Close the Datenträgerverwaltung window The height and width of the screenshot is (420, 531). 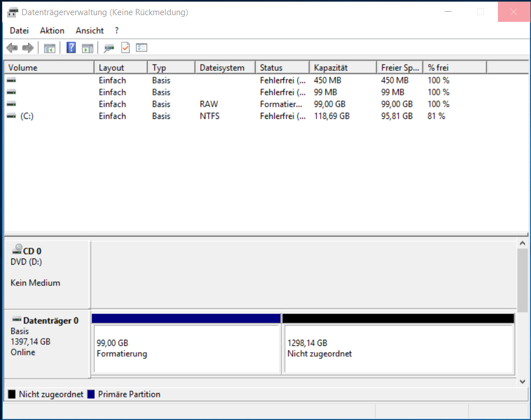514,12
